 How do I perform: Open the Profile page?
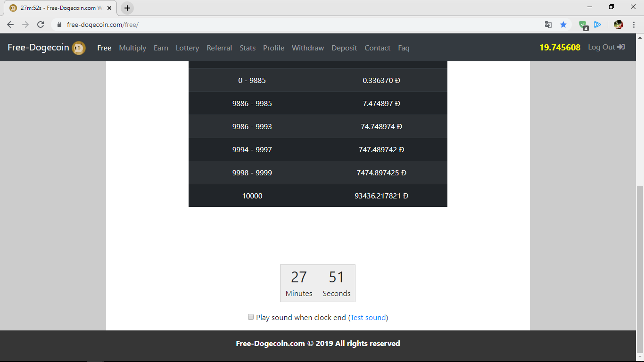coord(273,48)
